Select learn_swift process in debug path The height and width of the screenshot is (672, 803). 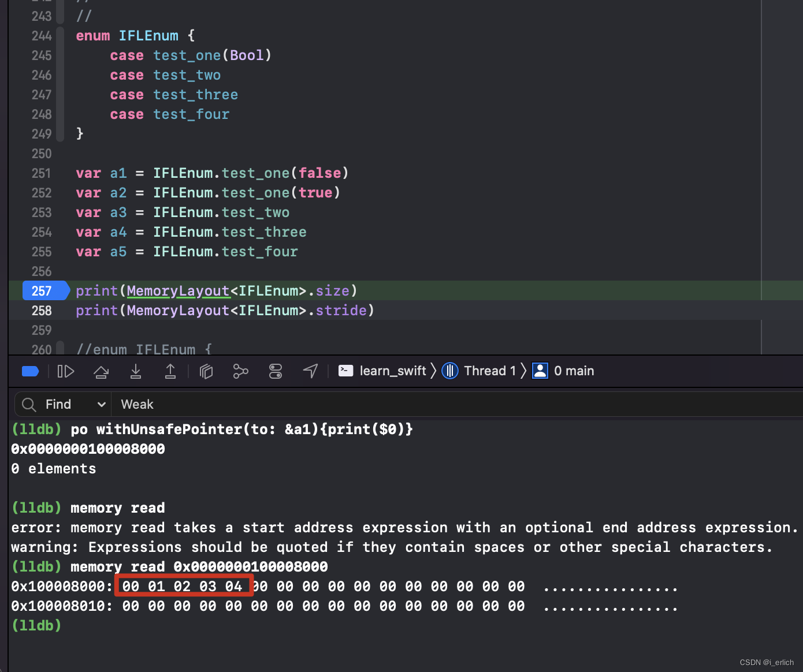pyautogui.click(x=382, y=371)
